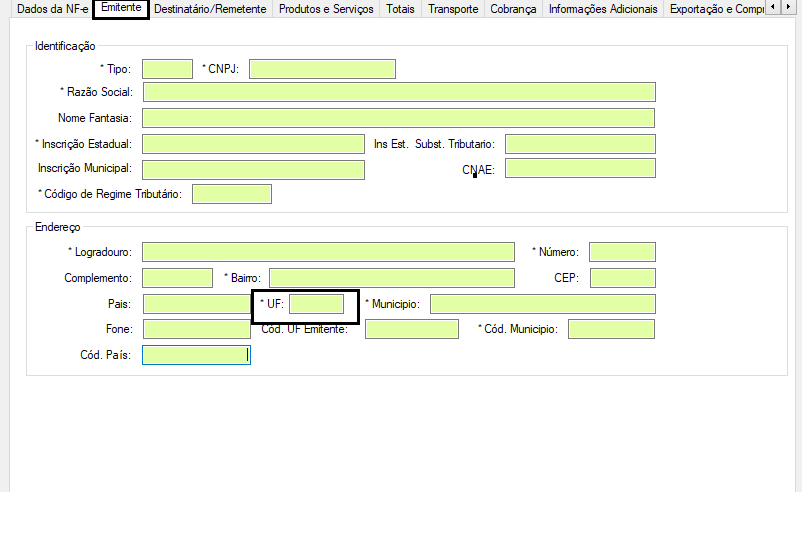Focus the Tipo input field
Image resolution: width=802 pixels, height=535 pixels.
click(167, 69)
